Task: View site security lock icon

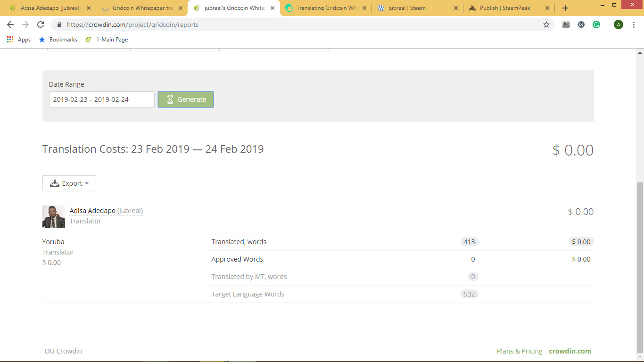Action: point(59,25)
